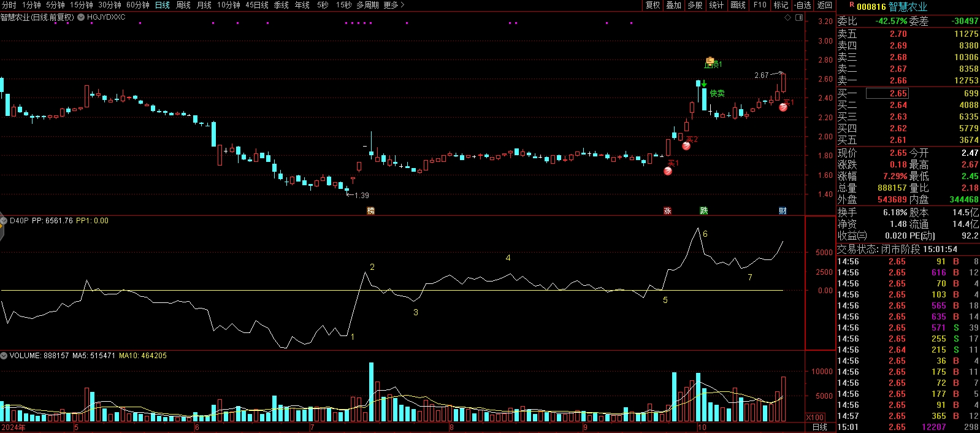This screenshot has height=433, width=980.
Task: Switch to 5秒 period
Action: 323,5
